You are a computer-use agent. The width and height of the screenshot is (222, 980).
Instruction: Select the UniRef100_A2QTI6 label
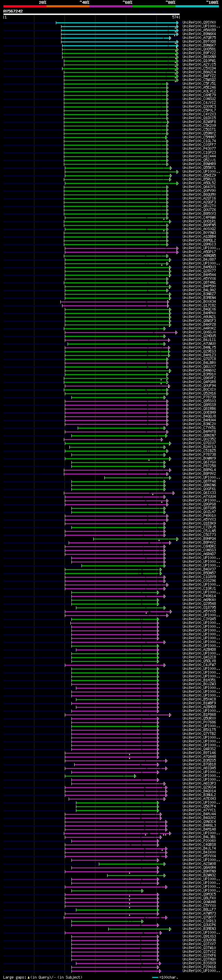pos(199,198)
